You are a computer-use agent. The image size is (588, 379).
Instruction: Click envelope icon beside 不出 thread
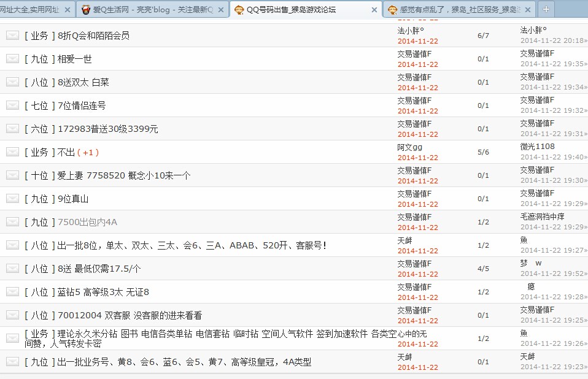[x=12, y=151]
